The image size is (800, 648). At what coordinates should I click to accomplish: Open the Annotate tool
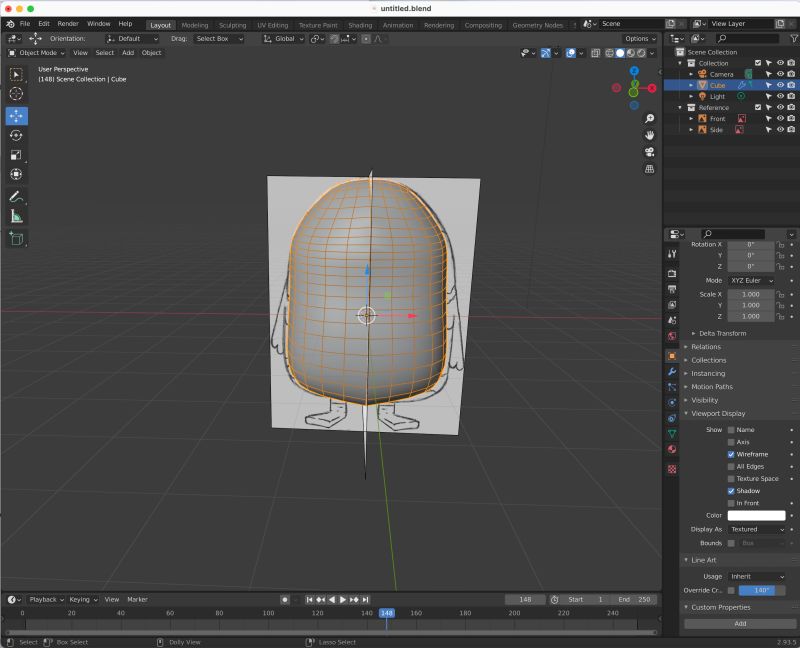click(x=15, y=197)
